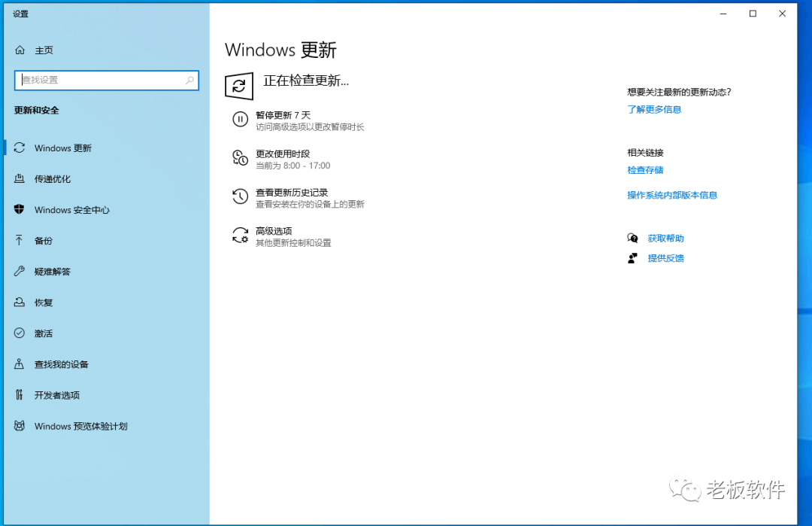Click the 相关链接 heading
Viewport: 812px width, 526px height.
[x=645, y=152]
